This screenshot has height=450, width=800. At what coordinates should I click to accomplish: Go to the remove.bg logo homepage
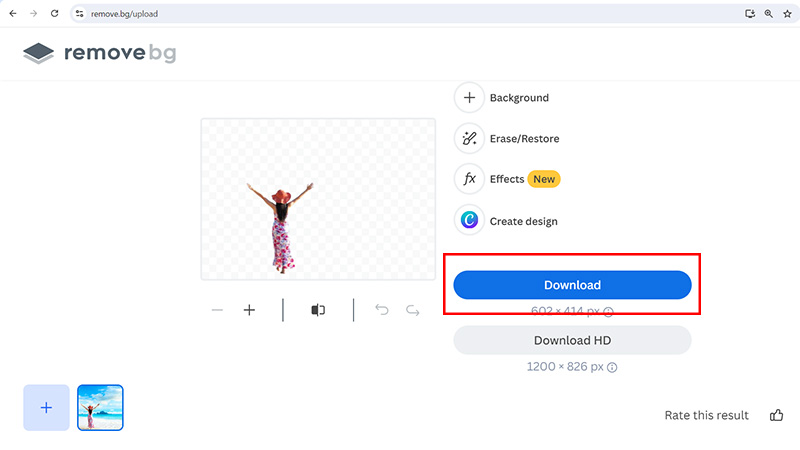click(99, 53)
